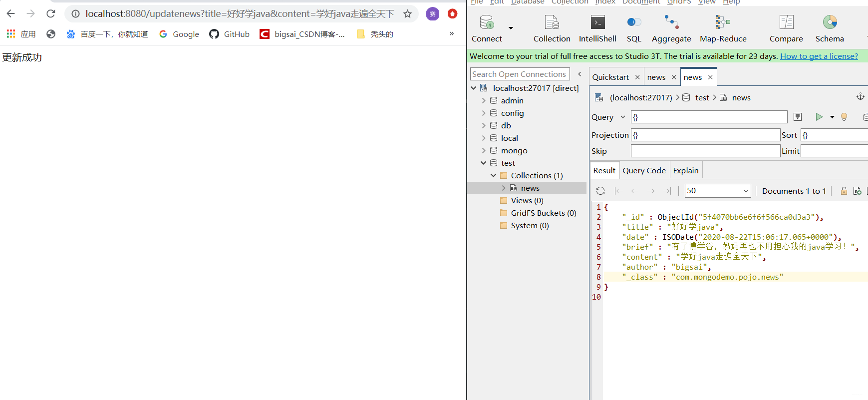Open the visual query builder icon
868x400 pixels.
click(798, 117)
